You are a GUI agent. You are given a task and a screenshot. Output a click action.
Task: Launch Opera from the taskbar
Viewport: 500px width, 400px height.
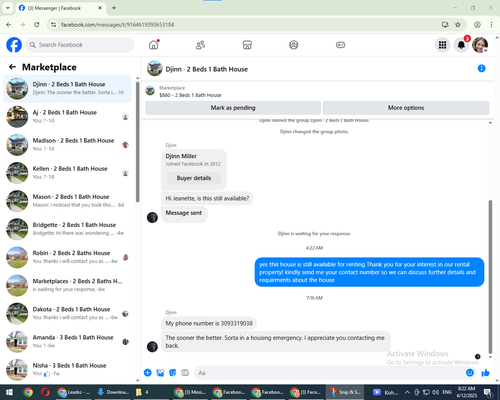pos(46,392)
